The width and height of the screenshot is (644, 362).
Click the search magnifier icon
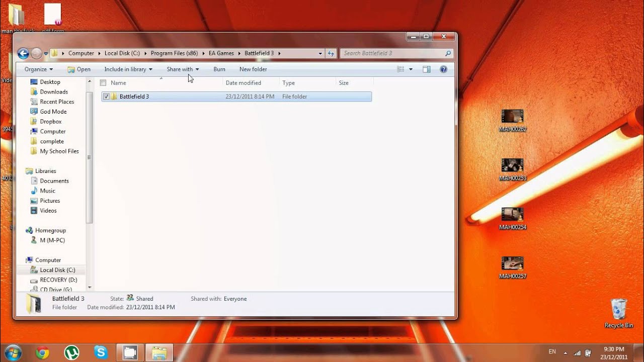tap(448, 53)
